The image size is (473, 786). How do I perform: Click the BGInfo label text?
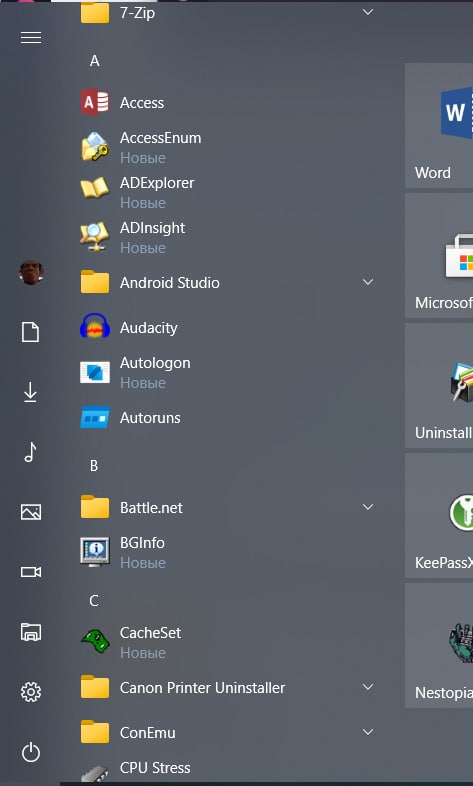click(x=142, y=543)
